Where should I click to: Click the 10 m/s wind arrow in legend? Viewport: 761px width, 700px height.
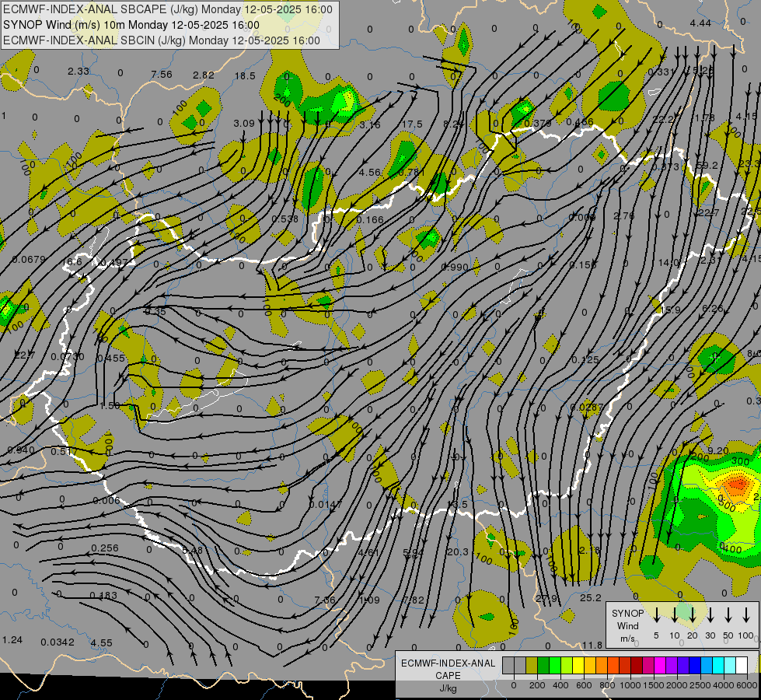click(675, 614)
